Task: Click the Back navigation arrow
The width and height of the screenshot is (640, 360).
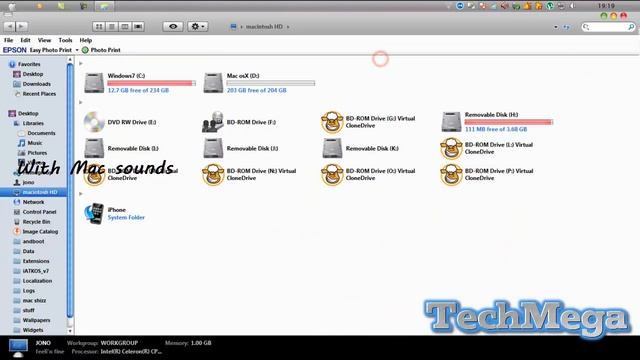Action: click(9, 27)
